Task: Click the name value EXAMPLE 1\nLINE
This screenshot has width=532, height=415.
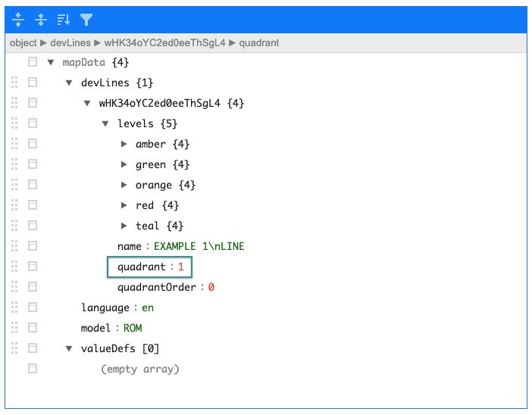Action: click(x=199, y=246)
